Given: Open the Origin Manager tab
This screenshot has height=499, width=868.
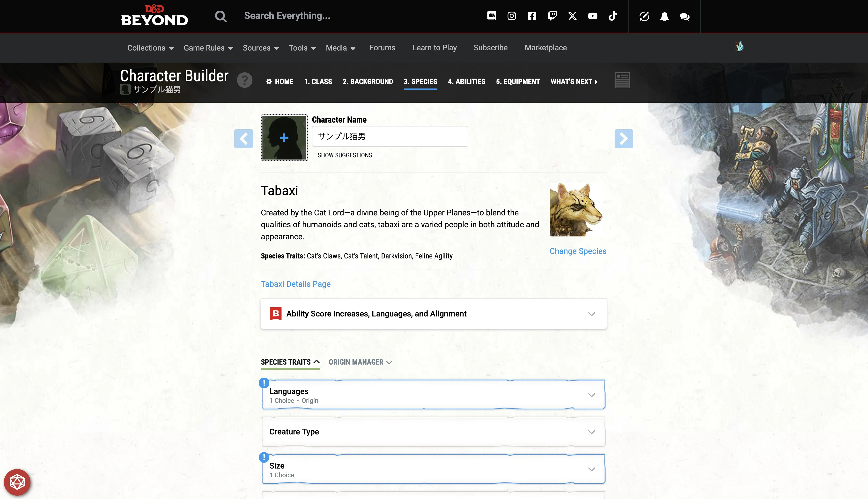Looking at the screenshot, I should (360, 362).
